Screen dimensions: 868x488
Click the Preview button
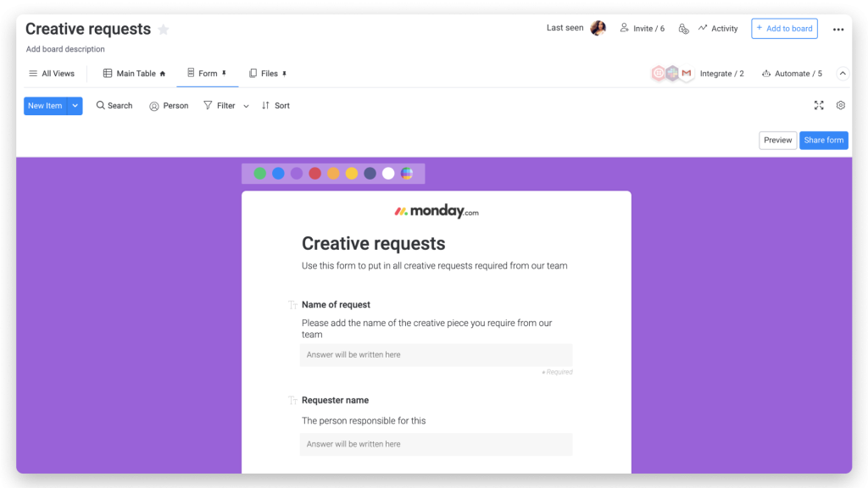point(777,141)
